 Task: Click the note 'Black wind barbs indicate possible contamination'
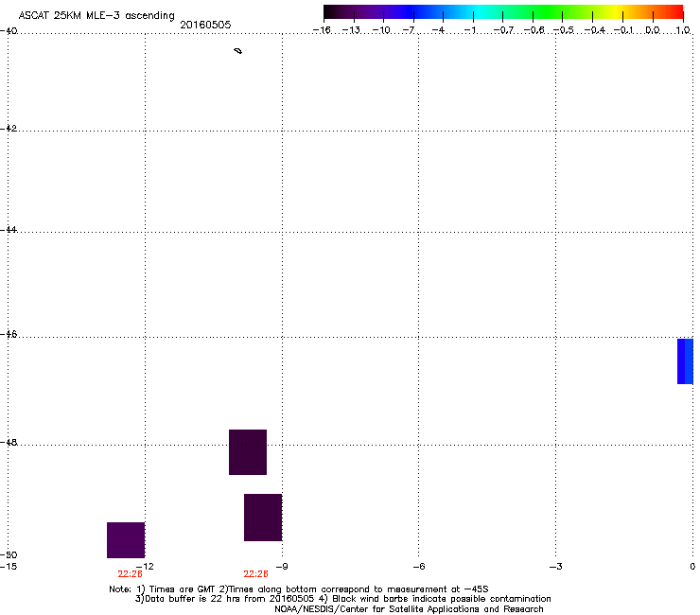pyautogui.click(x=442, y=599)
